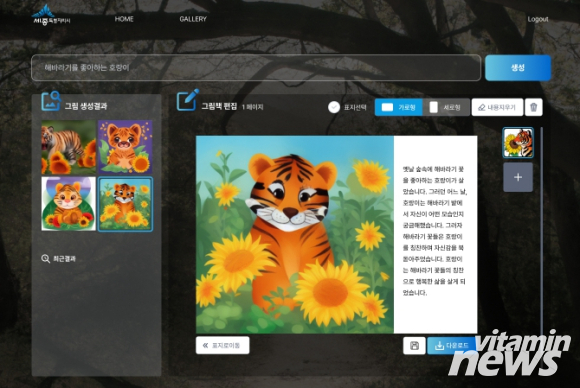
Task: Switch to 가로형 landscape layout
Action: 398,107
